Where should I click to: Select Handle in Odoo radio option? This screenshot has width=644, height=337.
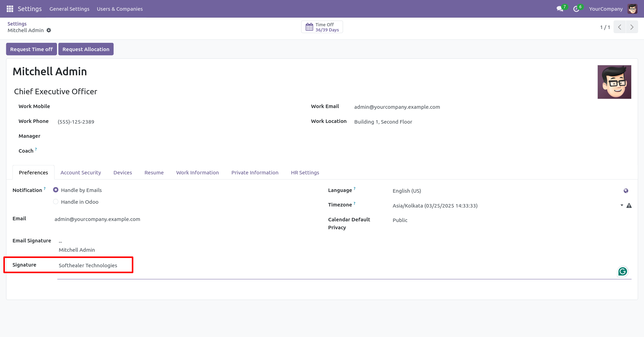[x=56, y=202]
